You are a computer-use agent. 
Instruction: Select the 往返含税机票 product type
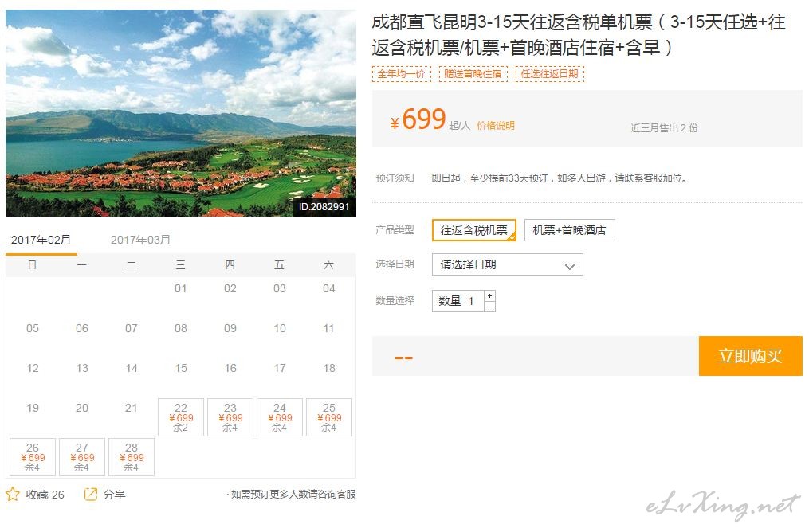(474, 230)
